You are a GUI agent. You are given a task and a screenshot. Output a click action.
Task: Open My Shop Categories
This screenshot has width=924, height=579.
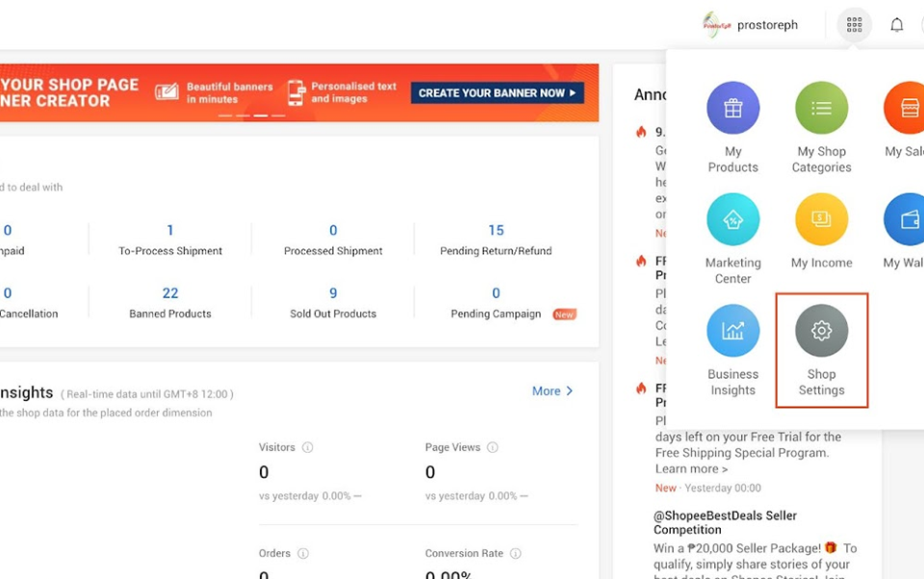[821, 127]
